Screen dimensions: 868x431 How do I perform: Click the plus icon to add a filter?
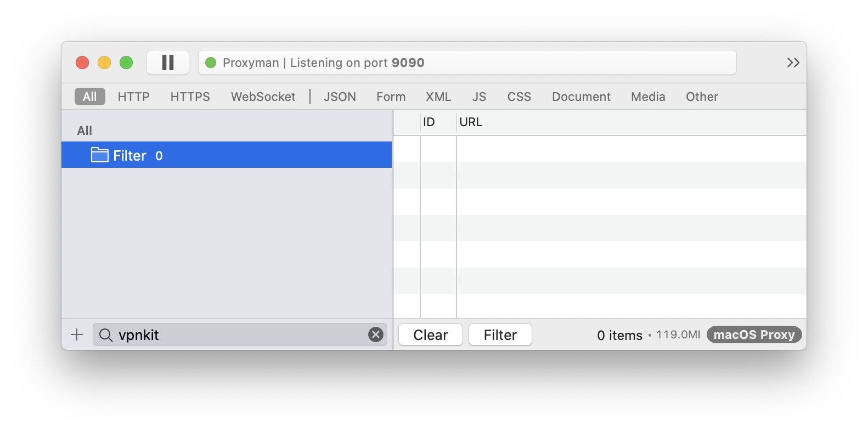(76, 334)
